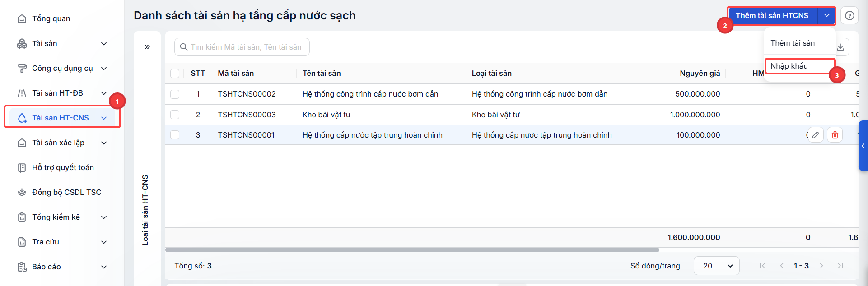The image size is (868, 286).
Task: Click the Tìm kiếm Mã tài sản search field
Action: (x=242, y=47)
